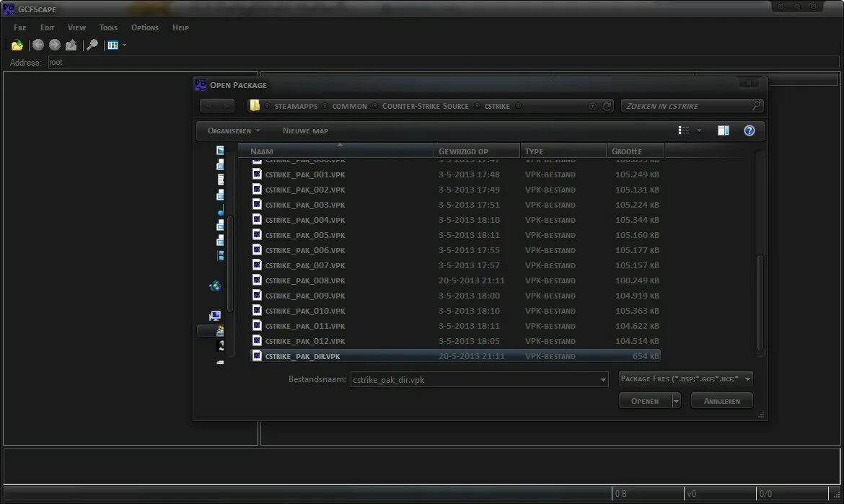The height and width of the screenshot is (504, 844).
Task: Click the Counter-Strike Source path segment
Action: [x=425, y=107]
